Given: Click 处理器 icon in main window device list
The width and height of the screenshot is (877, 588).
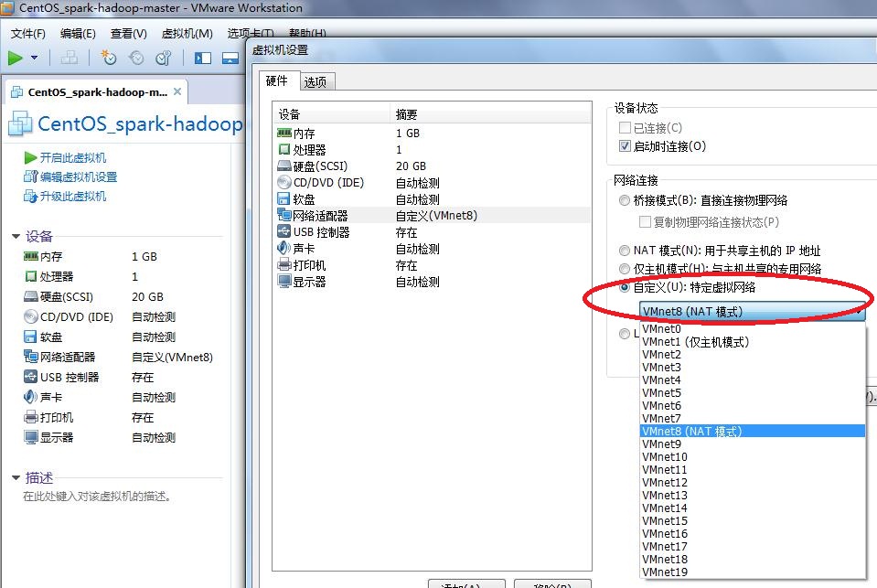Looking at the screenshot, I should [31, 276].
